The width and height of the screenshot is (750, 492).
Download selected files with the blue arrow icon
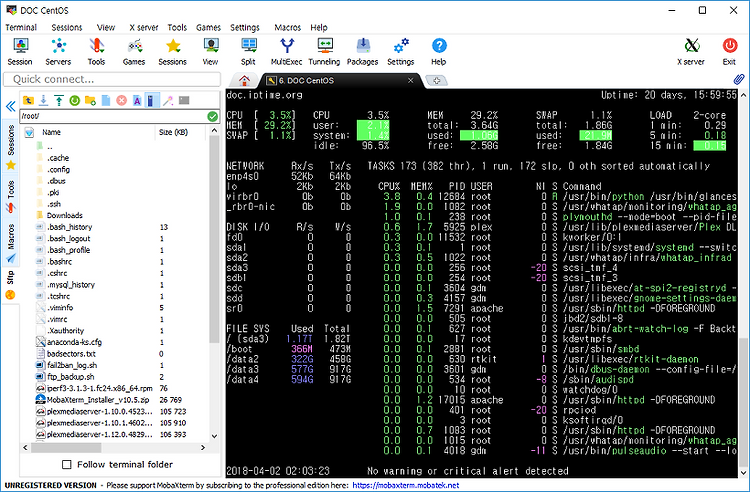(44, 100)
